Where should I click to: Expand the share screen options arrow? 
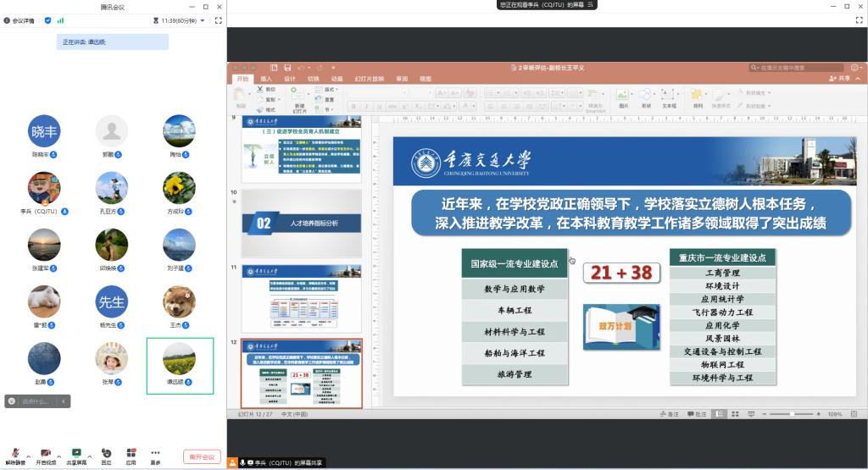coord(90,456)
